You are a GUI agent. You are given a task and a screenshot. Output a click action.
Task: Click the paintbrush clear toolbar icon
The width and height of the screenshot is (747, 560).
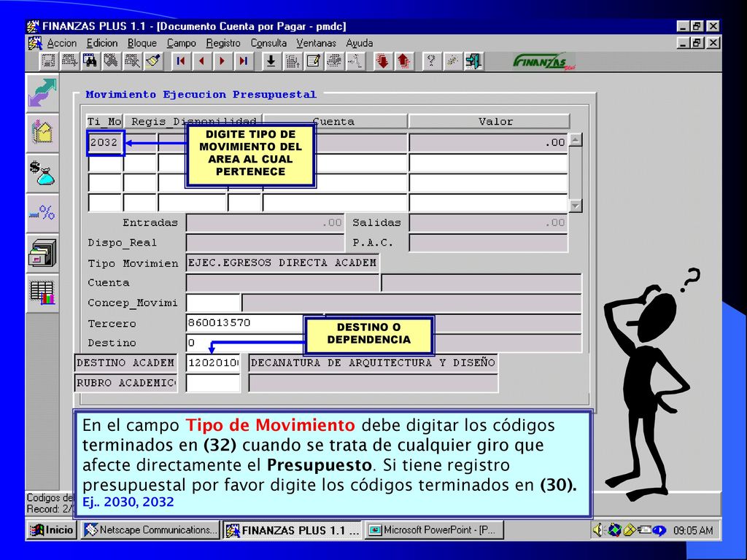click(x=154, y=61)
